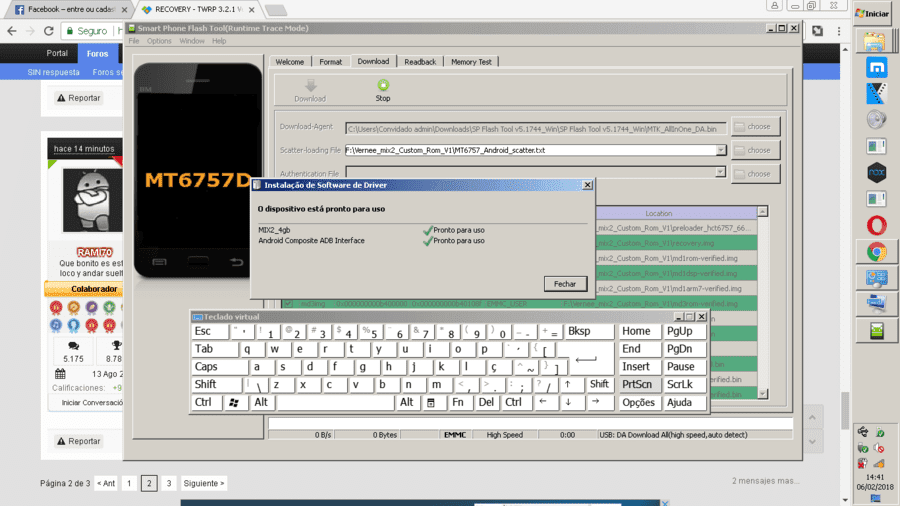
Task: Click the Download arrow icon
Action: pos(311,85)
